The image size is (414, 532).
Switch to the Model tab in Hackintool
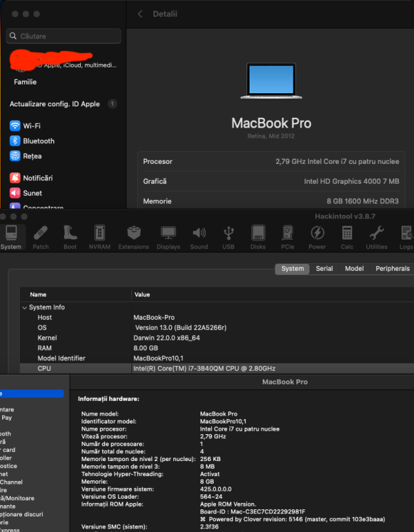(x=354, y=269)
